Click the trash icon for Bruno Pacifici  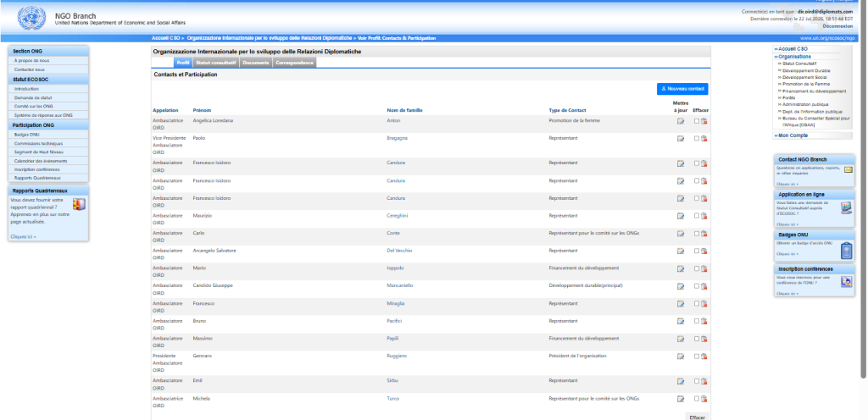coord(704,322)
